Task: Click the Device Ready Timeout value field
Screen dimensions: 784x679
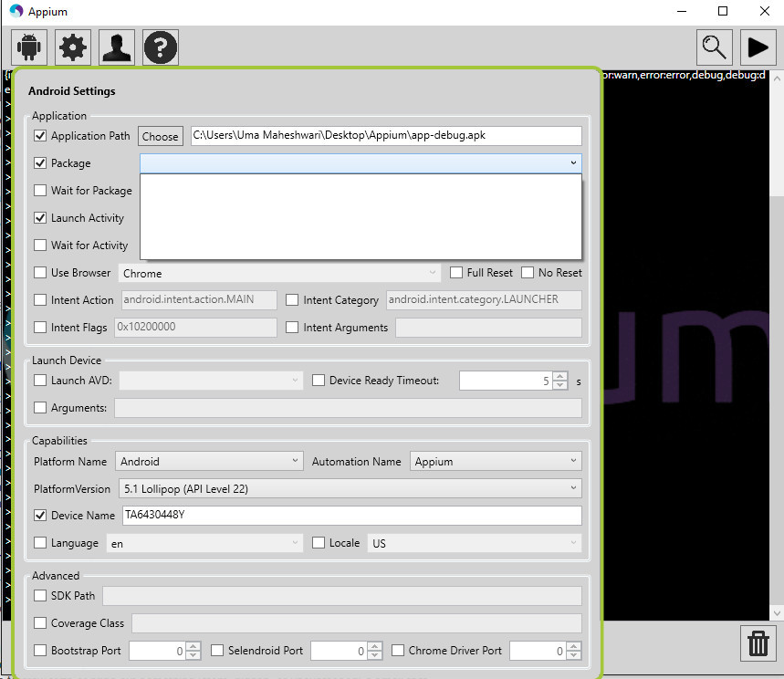Action: [506, 381]
